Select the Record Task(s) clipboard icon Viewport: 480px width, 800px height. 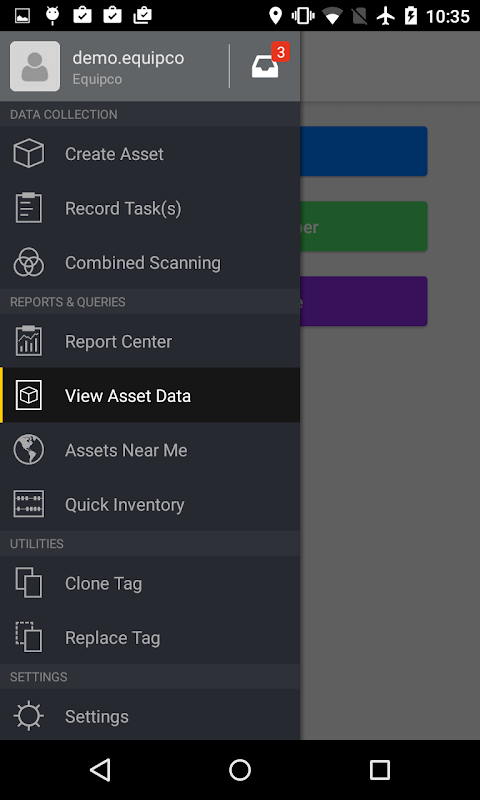coord(29,208)
